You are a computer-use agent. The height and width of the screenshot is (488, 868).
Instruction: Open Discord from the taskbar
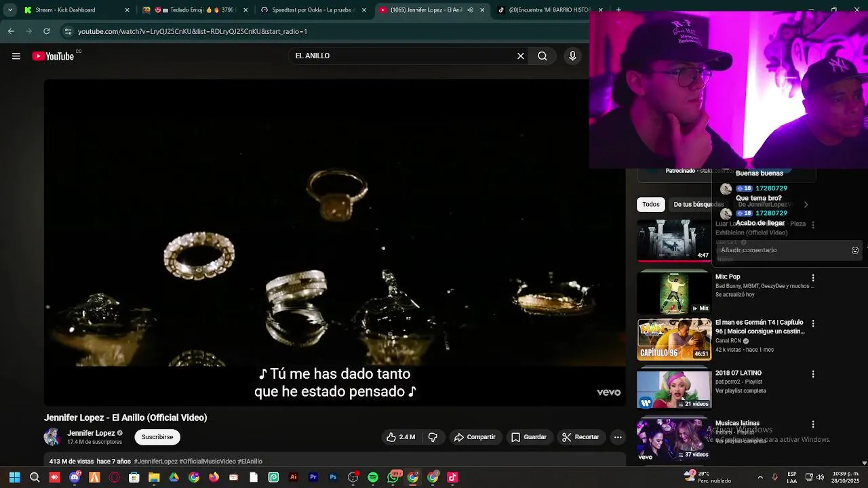coord(75,477)
